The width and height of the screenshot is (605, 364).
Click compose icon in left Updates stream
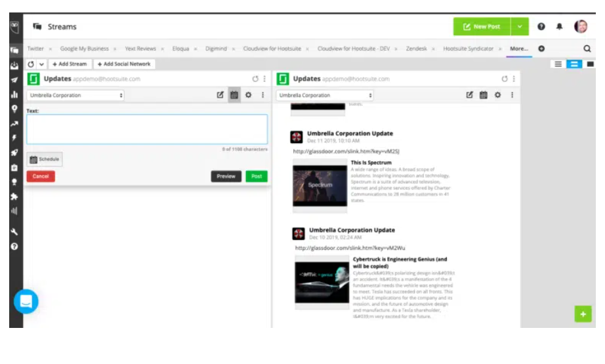coord(220,95)
